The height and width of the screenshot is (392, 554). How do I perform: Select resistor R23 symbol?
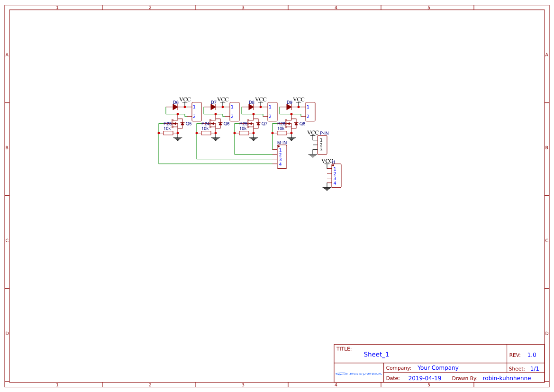coord(168,133)
